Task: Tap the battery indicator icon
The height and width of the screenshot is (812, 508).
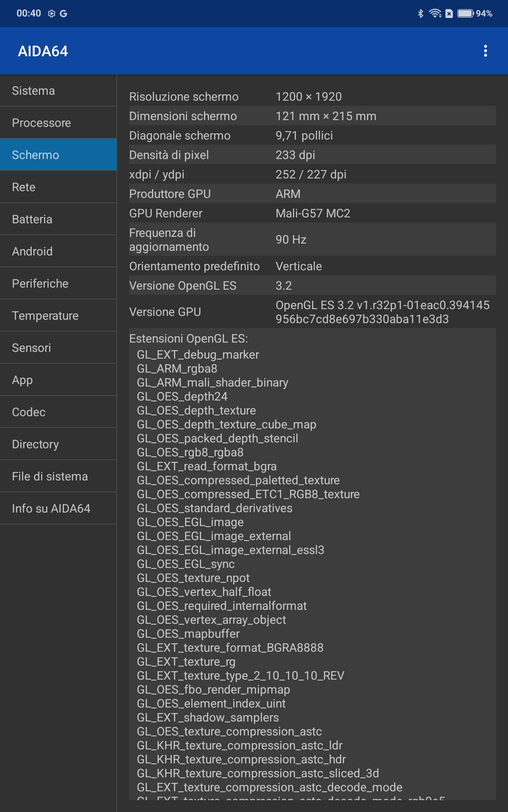Action: pyautogui.click(x=466, y=14)
